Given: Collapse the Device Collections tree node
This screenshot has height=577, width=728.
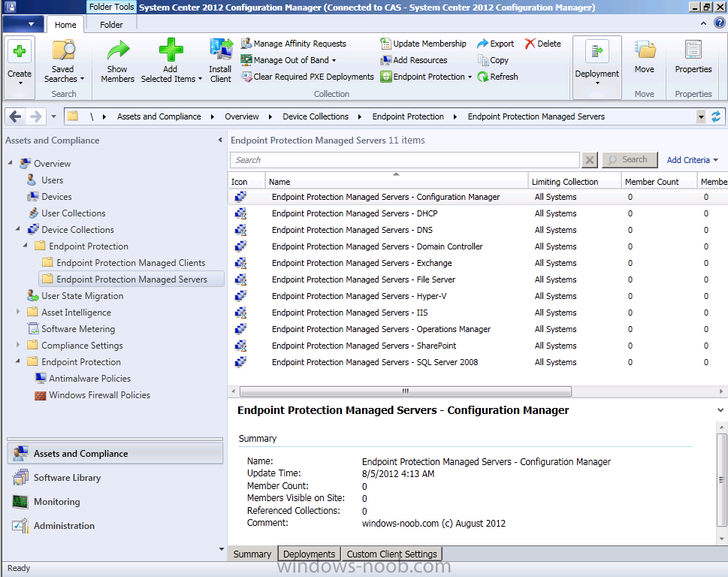Looking at the screenshot, I should click(x=18, y=229).
